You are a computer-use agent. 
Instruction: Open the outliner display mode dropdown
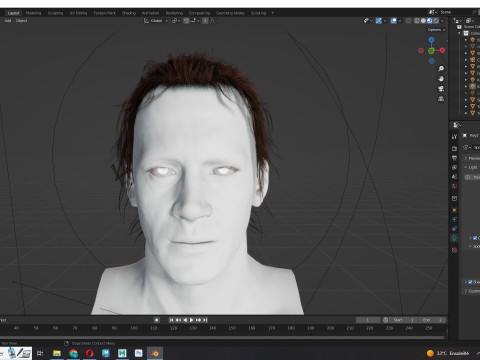469,21
